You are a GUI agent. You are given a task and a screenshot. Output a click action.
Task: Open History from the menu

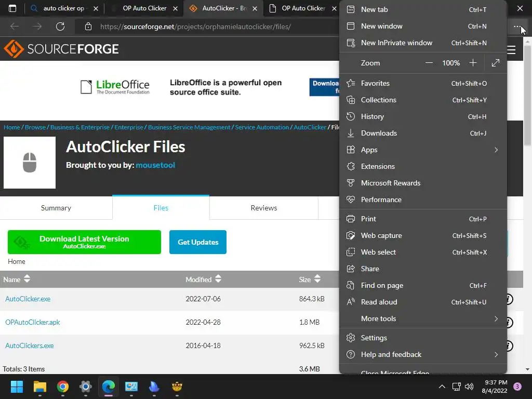pos(423,116)
